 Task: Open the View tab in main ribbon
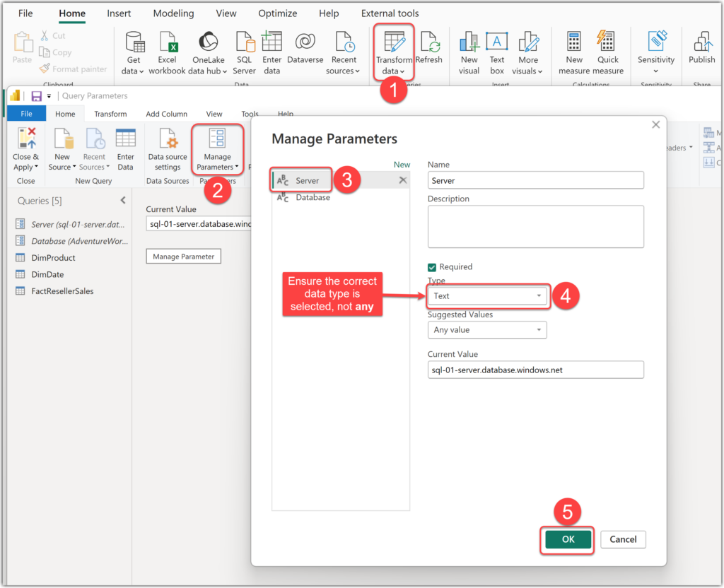click(226, 13)
